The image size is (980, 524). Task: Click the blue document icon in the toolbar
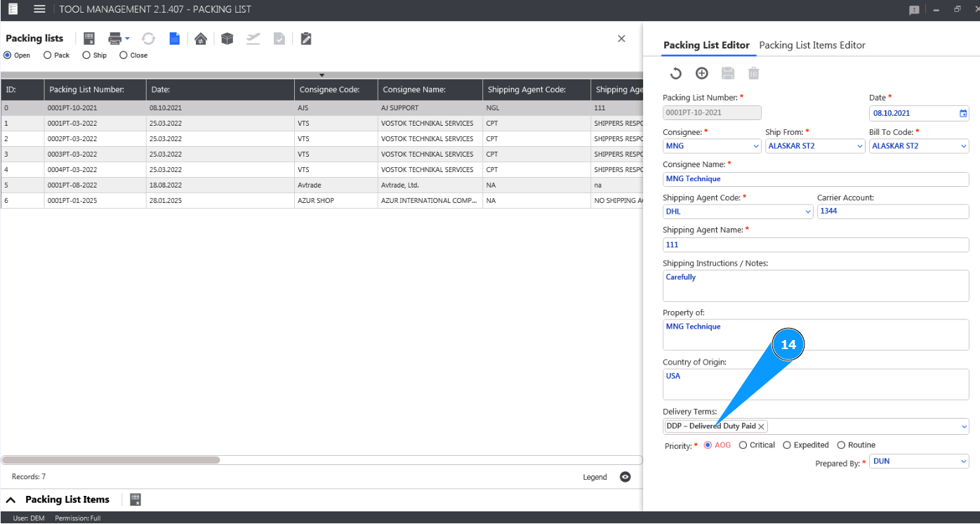point(174,39)
